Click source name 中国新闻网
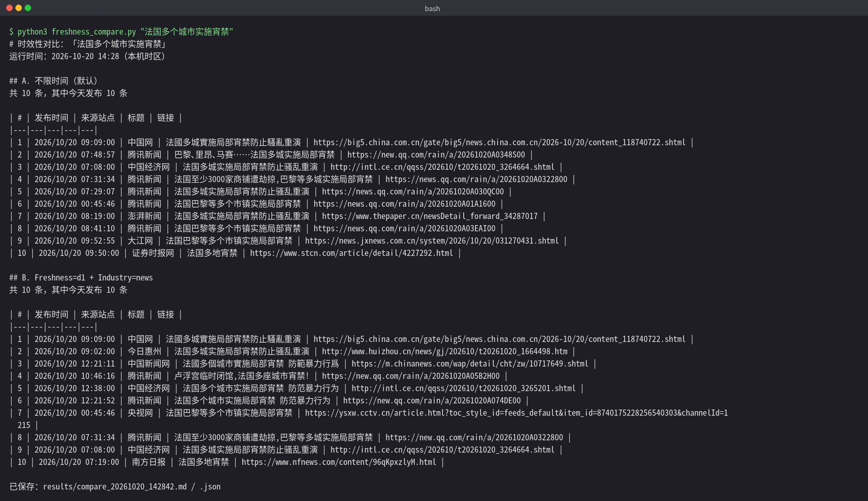 tap(149, 364)
